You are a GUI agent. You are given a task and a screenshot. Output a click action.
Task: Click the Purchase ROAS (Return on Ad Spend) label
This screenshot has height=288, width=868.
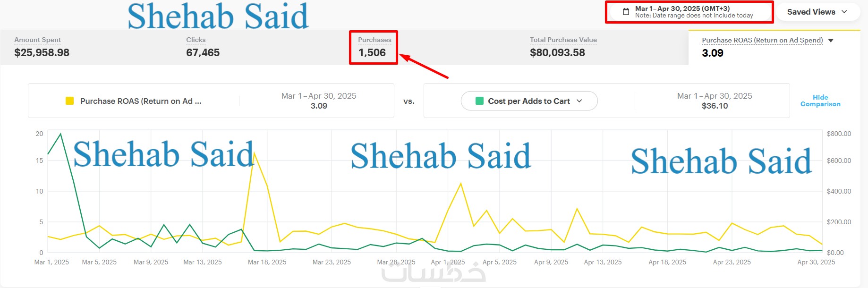(x=762, y=41)
